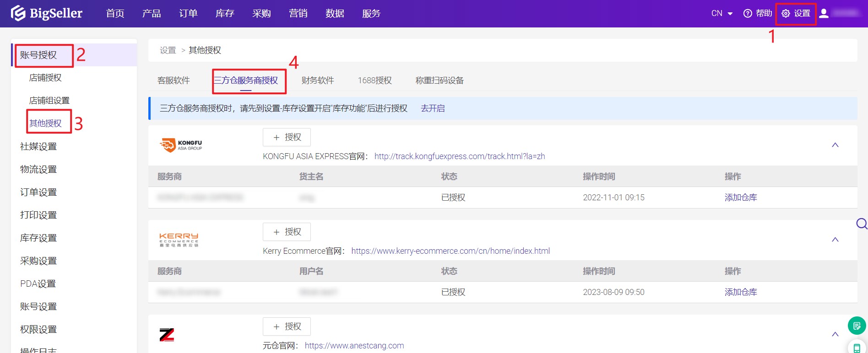This screenshot has width=868, height=353.
Task: Click the + 授权 button for KONGFU
Action: tap(287, 137)
